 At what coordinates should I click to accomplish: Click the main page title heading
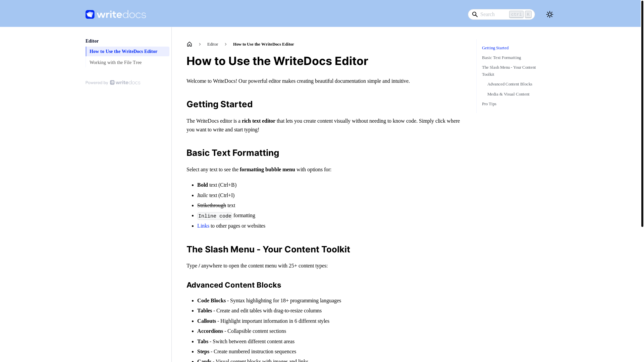pos(277,61)
